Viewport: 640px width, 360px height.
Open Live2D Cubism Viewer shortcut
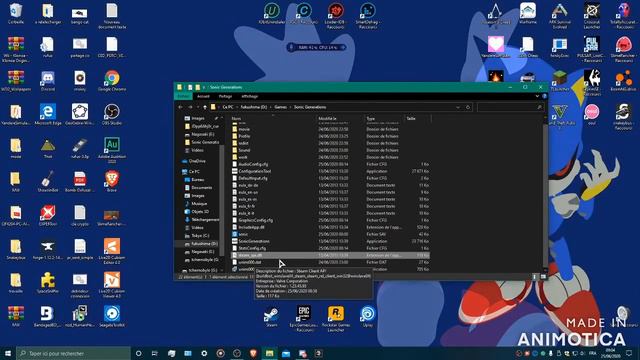(112, 285)
